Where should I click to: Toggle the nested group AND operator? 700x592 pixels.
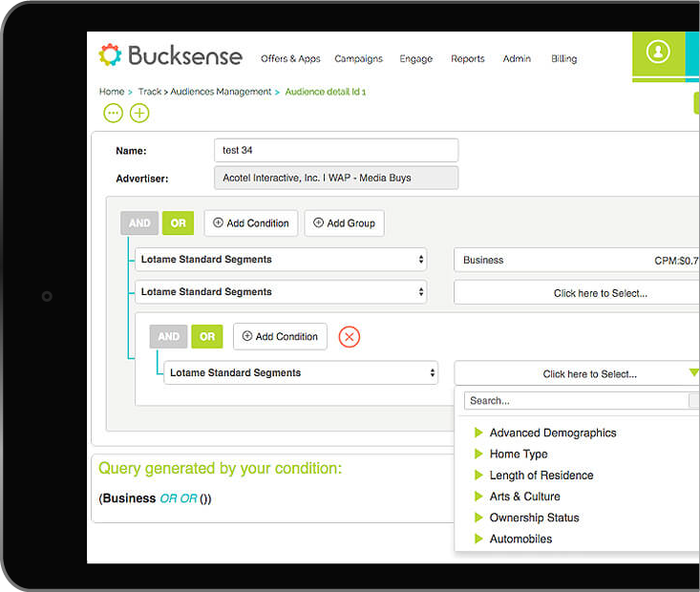168,336
